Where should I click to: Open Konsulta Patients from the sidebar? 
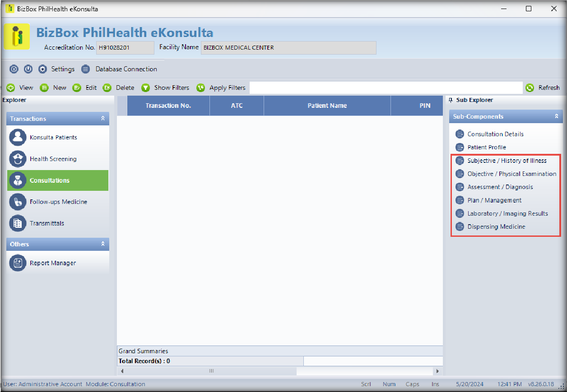53,137
